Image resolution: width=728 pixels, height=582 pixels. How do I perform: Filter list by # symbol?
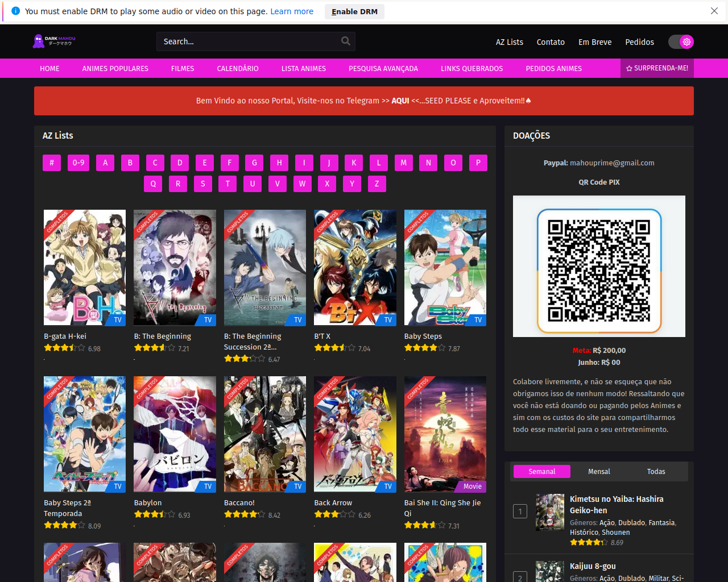coord(52,163)
